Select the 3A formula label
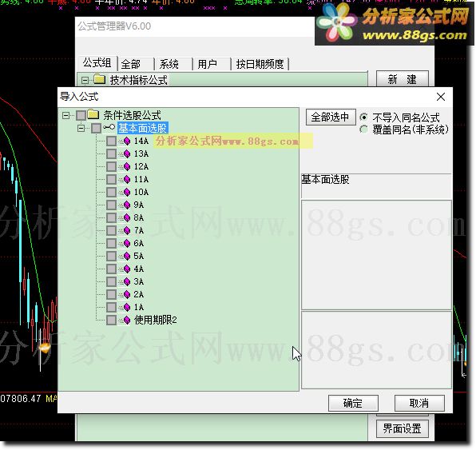 click(x=139, y=281)
